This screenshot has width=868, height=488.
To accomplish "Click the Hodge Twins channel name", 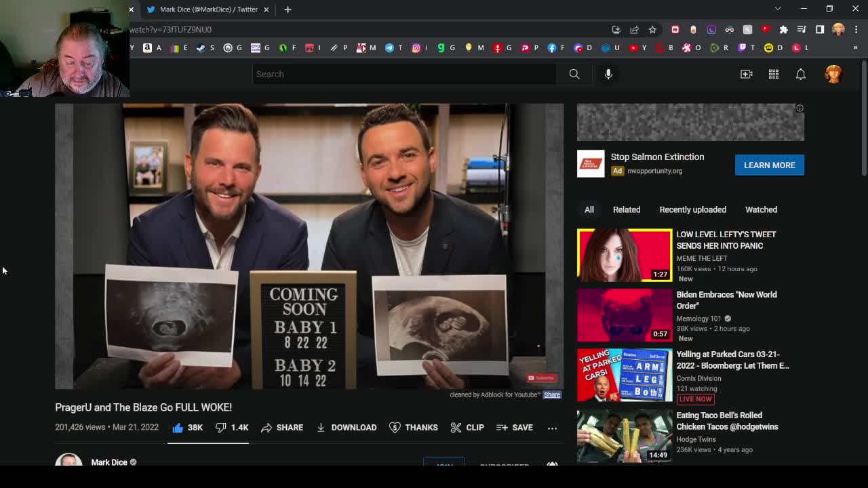I will pyautogui.click(x=696, y=439).
